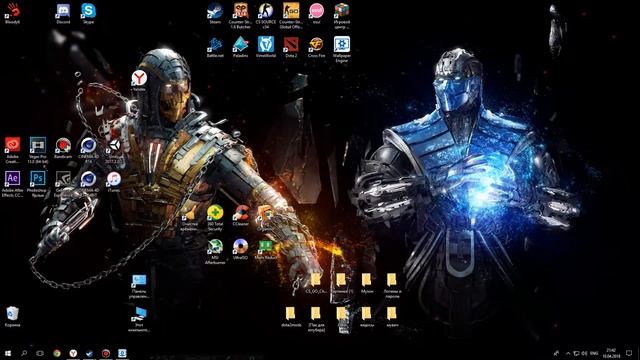This screenshot has width=640, height=360.
Task: Open Task View on the taskbar
Action: (x=40, y=353)
